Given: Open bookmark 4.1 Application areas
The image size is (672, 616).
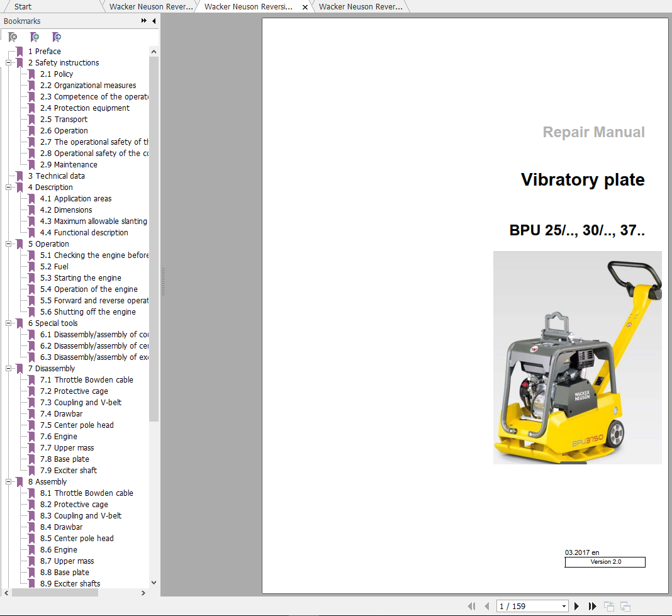Looking at the screenshot, I should (x=76, y=199).
